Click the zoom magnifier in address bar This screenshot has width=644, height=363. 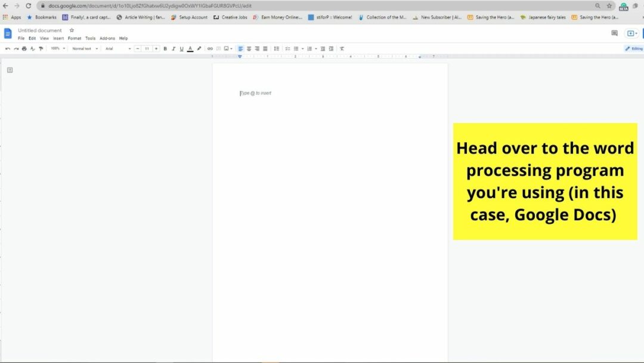pyautogui.click(x=597, y=6)
